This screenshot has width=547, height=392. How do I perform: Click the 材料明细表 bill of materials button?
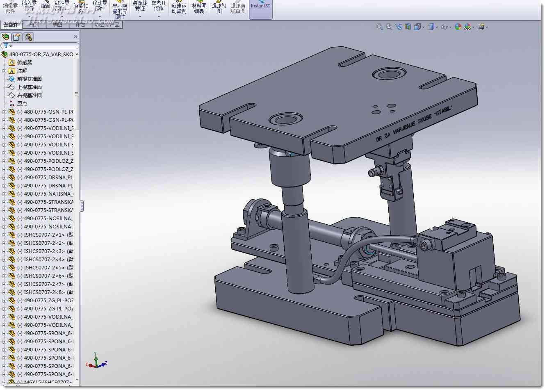point(199,7)
